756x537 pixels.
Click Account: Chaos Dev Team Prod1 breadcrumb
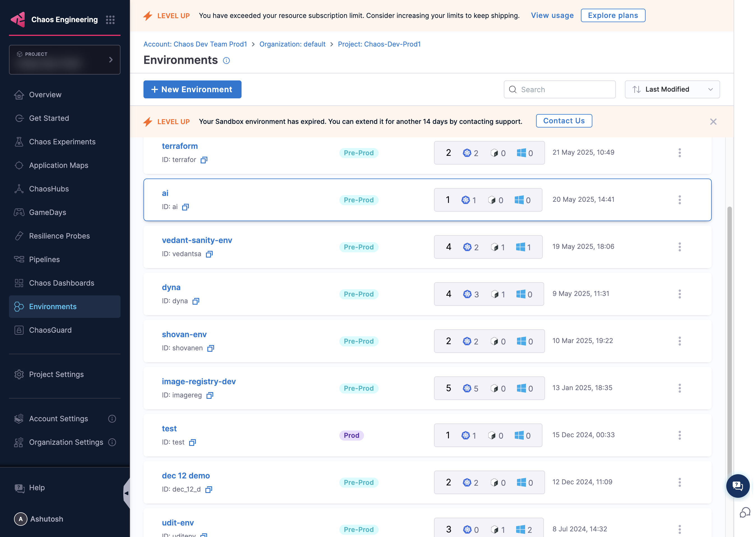coord(195,44)
